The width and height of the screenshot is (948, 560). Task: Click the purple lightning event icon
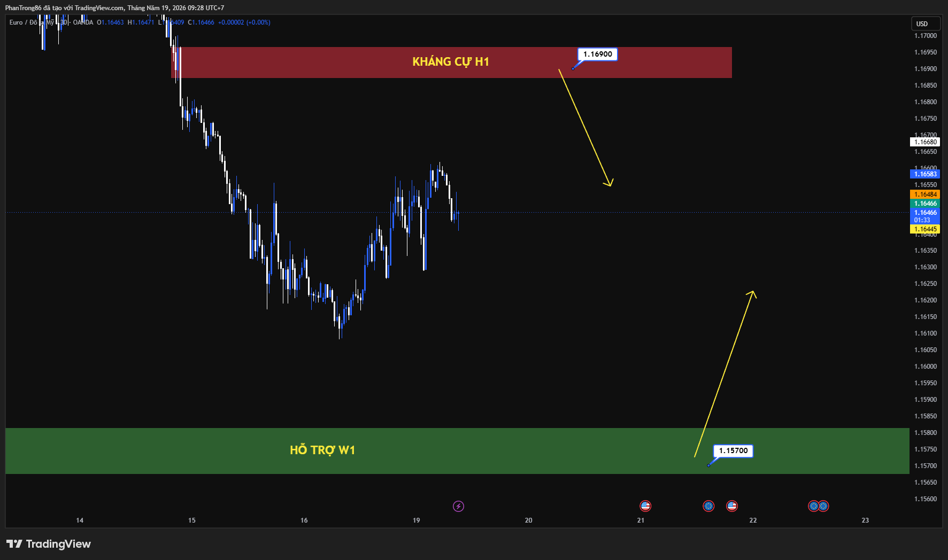point(458,506)
